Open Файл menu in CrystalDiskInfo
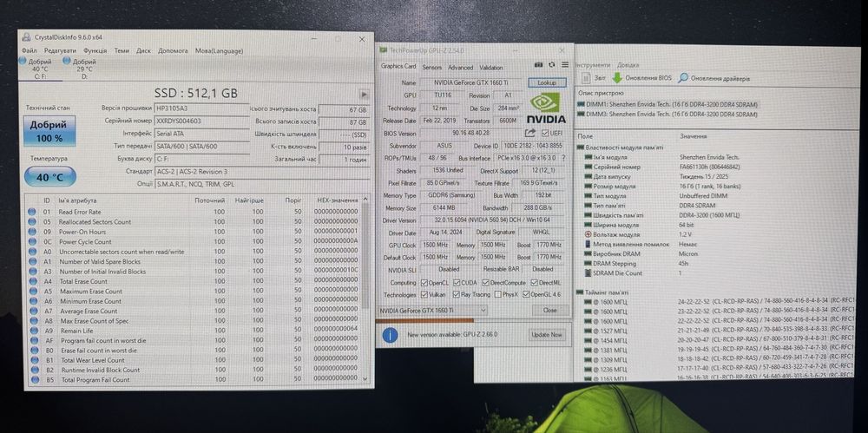 click(x=30, y=50)
